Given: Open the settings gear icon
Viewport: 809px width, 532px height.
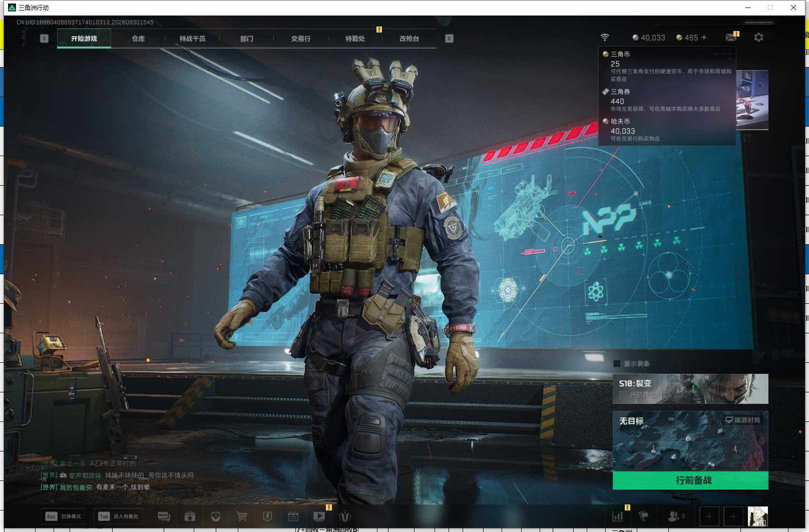Looking at the screenshot, I should tap(758, 38).
